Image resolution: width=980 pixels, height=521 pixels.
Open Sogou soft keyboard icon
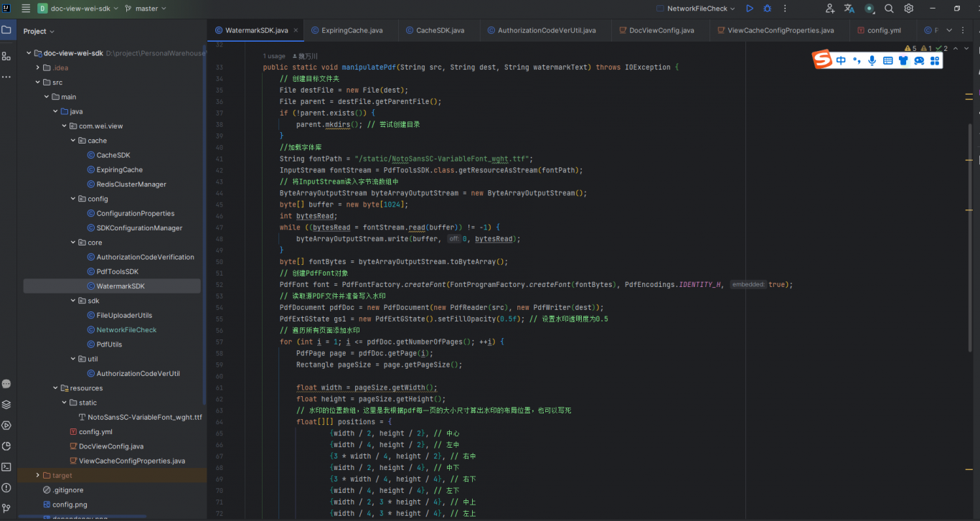tap(888, 60)
